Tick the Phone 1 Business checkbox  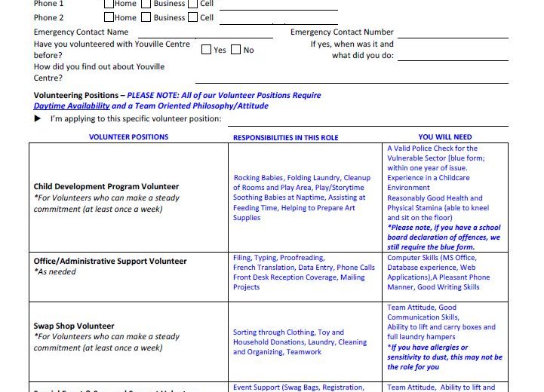(x=146, y=4)
